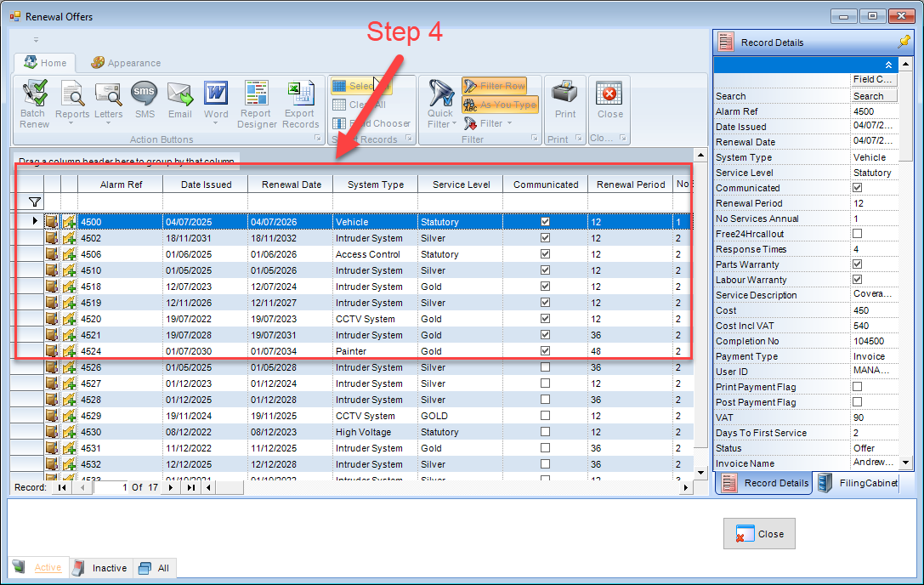Go to previous record navigation button
924x585 pixels.
[82, 488]
